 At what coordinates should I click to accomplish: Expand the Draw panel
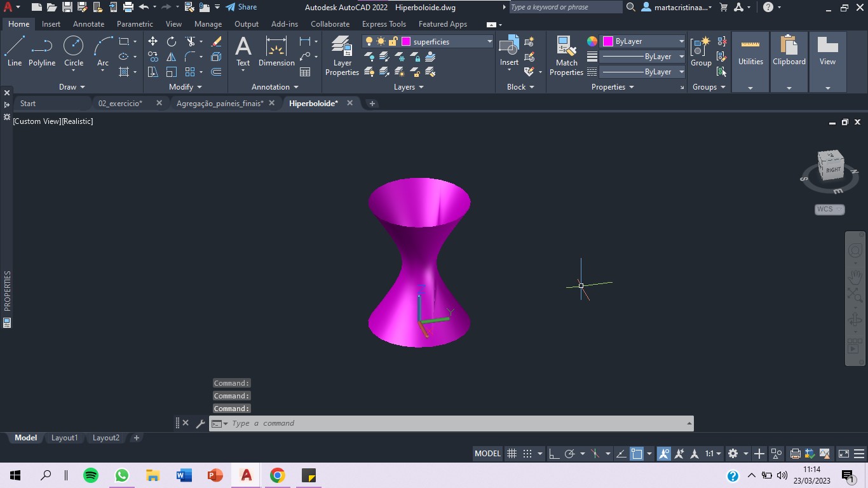pos(72,87)
